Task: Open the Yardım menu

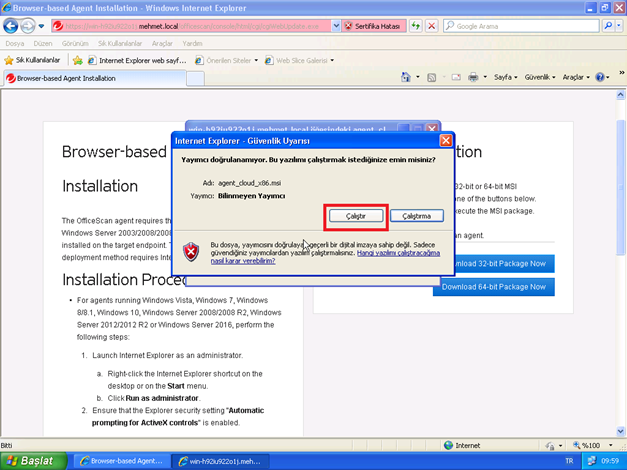Action: [192, 44]
